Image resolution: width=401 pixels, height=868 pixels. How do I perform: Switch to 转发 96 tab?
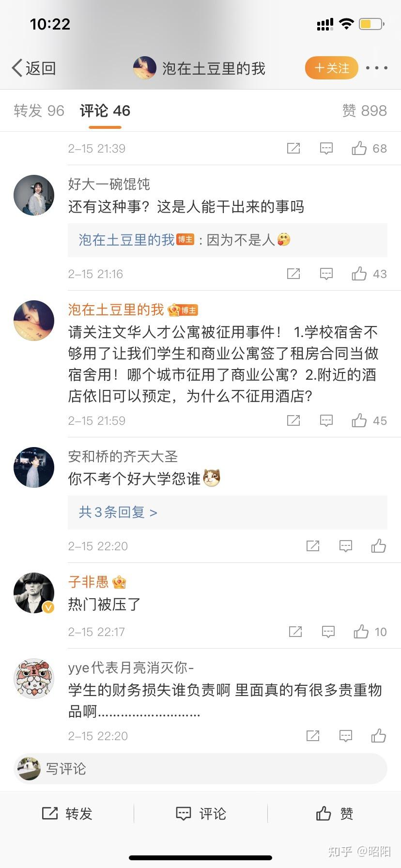click(39, 111)
